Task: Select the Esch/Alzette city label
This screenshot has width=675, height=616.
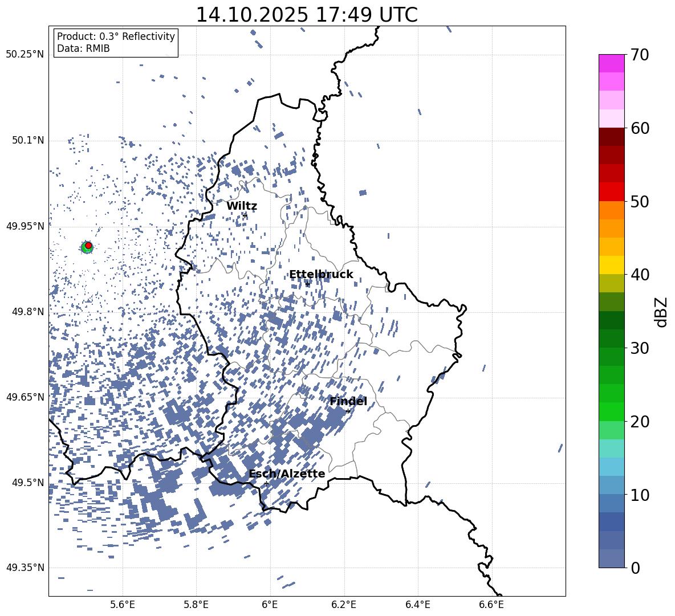Action: (287, 474)
